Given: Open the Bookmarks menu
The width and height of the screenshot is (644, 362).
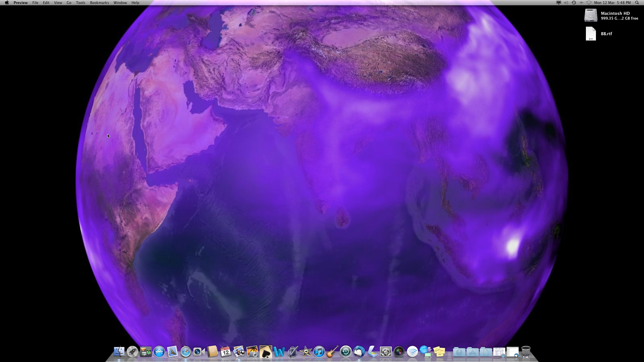Looking at the screenshot, I should tap(99, 3).
